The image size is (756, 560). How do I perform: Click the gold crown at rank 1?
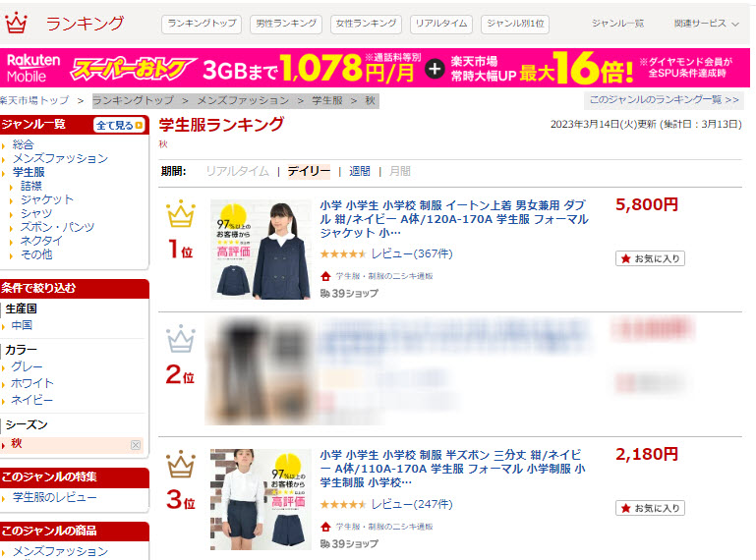(181, 213)
